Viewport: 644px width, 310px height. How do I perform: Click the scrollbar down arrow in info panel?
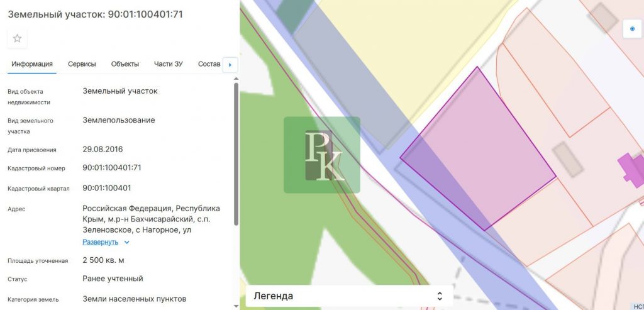[236, 306]
